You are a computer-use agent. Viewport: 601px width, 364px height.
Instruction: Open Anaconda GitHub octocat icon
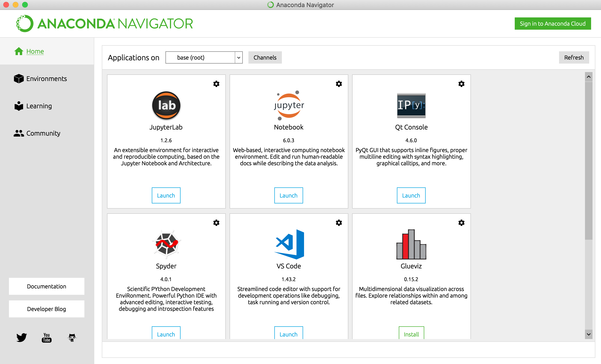[x=72, y=337]
